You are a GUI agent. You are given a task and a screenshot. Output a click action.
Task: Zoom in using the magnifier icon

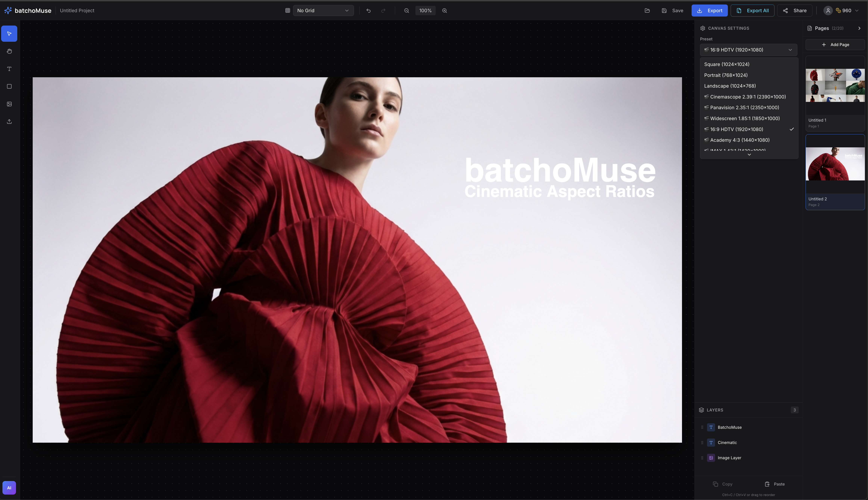[x=444, y=10]
